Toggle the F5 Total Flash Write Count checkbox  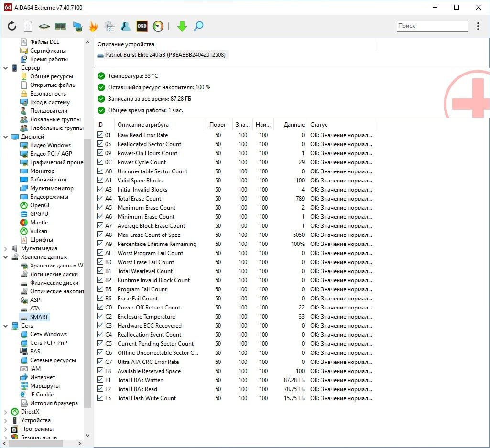point(100,398)
